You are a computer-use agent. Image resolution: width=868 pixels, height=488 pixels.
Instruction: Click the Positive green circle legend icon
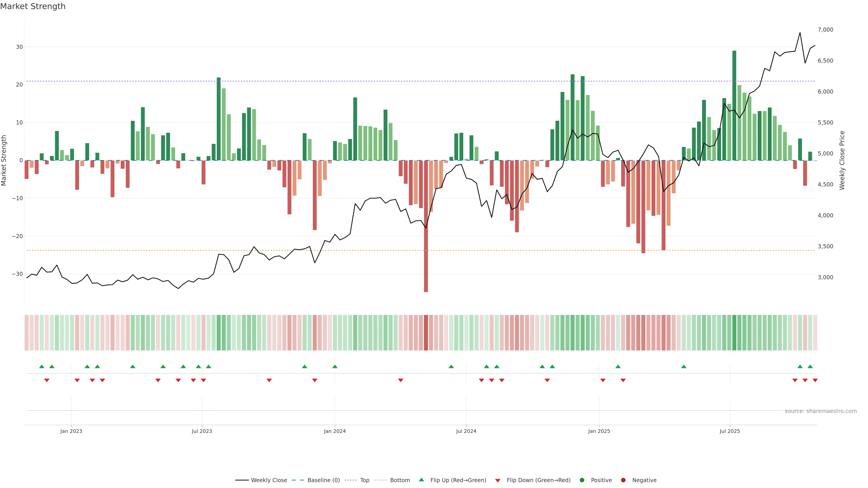coord(582,480)
